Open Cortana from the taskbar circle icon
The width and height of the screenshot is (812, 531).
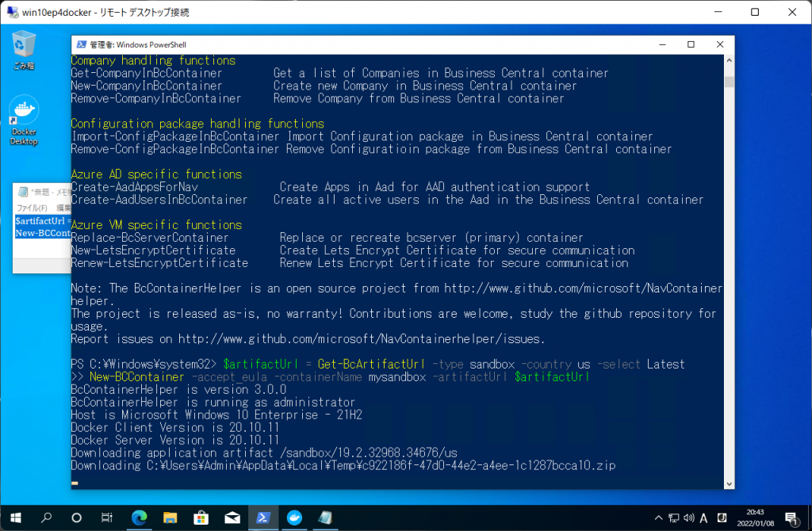coord(77,518)
